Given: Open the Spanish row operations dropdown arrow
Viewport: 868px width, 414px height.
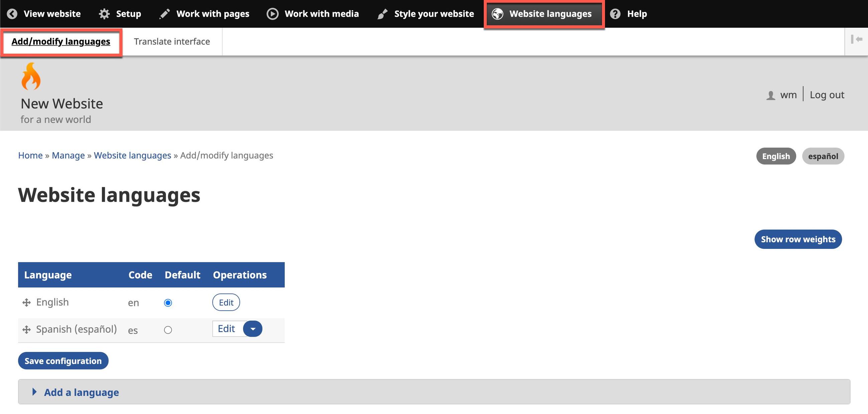Looking at the screenshot, I should coord(253,329).
